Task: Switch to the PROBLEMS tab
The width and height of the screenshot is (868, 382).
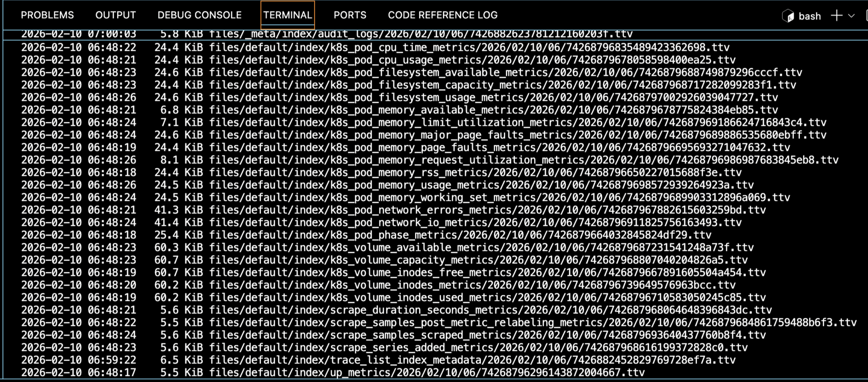Action: pyautogui.click(x=47, y=15)
